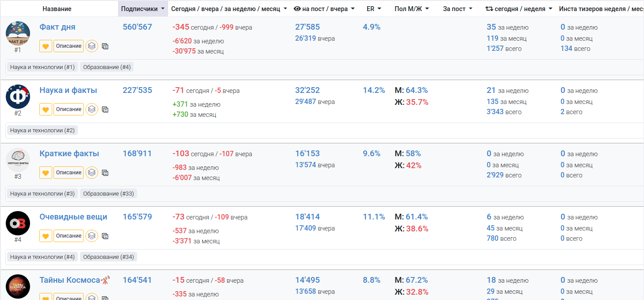
Task: Open the Пол М/Ж column dropdown
Action: point(411,9)
